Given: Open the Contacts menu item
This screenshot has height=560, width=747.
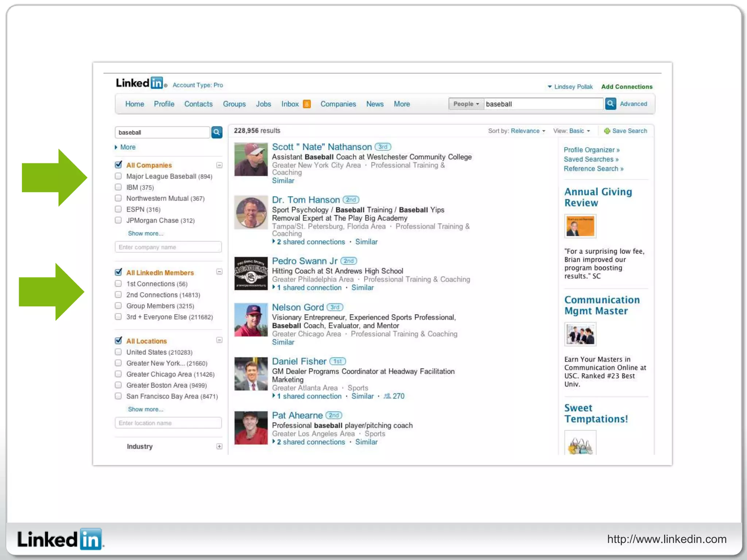Looking at the screenshot, I should point(198,104).
